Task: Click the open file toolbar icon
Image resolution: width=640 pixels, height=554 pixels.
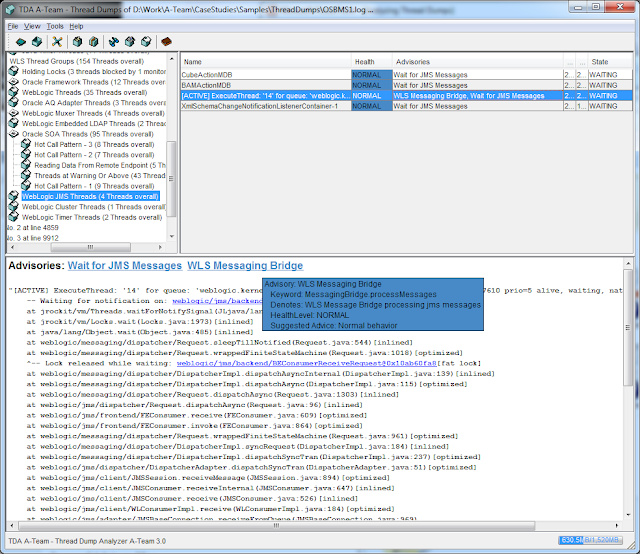Action: [20, 42]
